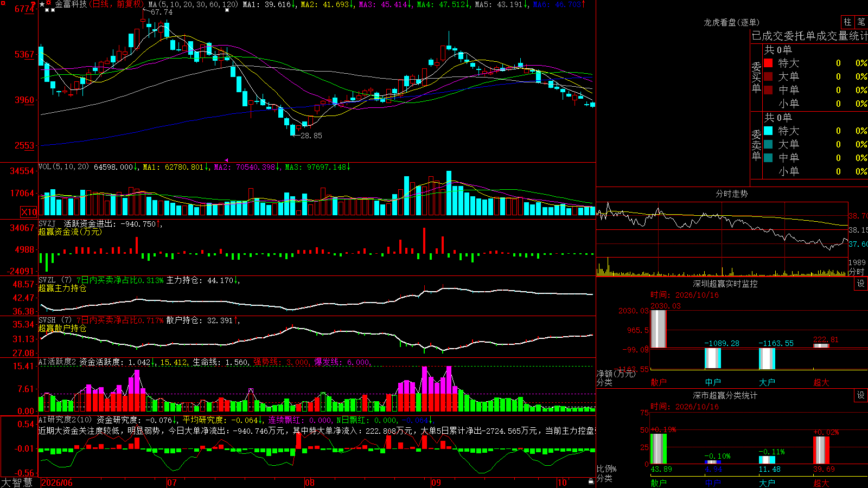Click the 散户 bar valued 2030.03
The width and height of the screenshot is (868, 488).
click(x=658, y=329)
